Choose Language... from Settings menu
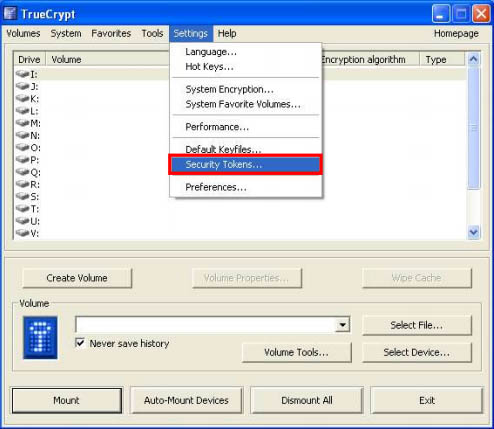 pos(246,52)
